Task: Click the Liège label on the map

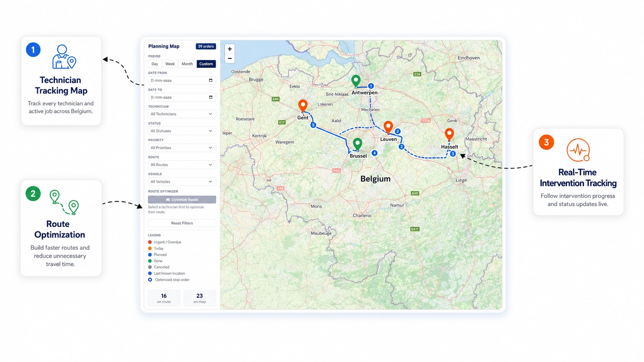Action: point(461,180)
